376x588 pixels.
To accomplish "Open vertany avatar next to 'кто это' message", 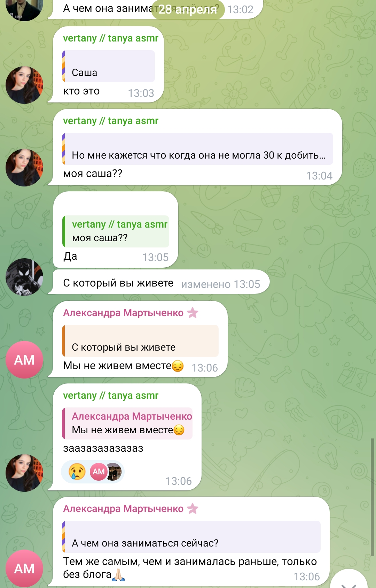I will (24, 85).
